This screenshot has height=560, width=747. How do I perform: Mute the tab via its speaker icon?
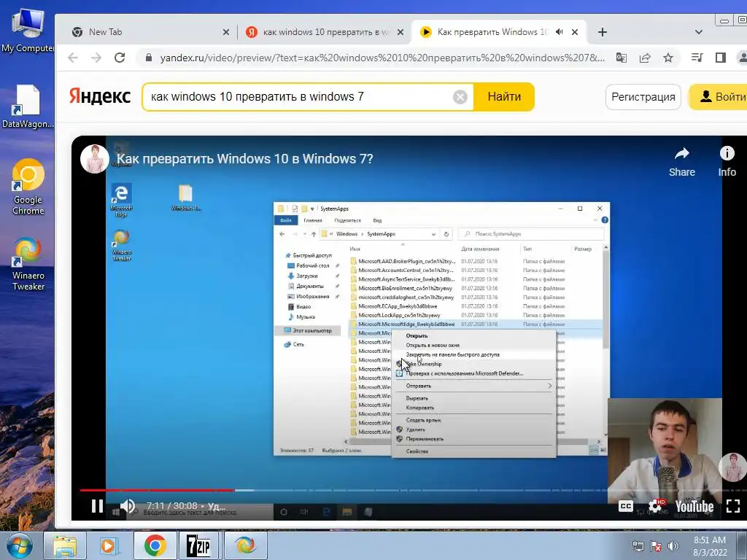[560, 32]
